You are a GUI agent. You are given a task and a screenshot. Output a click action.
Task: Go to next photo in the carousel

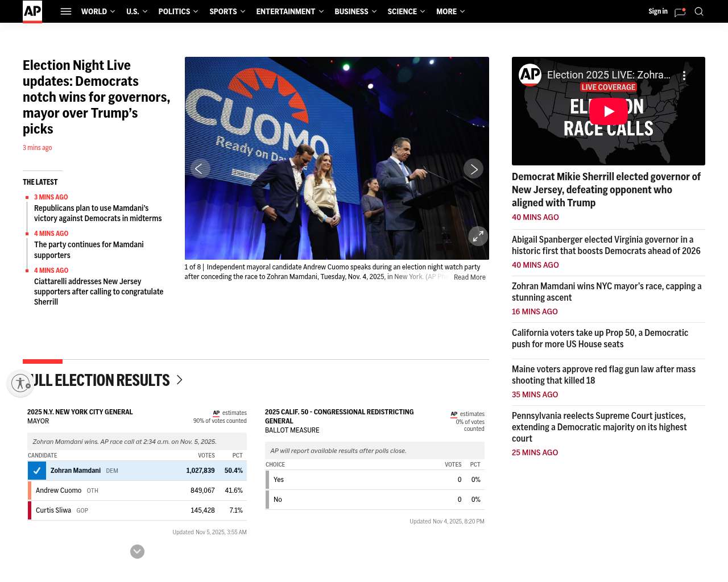point(473,169)
